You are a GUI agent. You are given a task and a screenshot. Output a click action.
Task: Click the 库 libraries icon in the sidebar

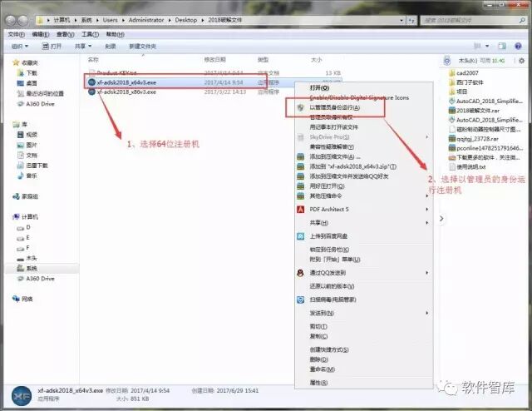coord(16,124)
